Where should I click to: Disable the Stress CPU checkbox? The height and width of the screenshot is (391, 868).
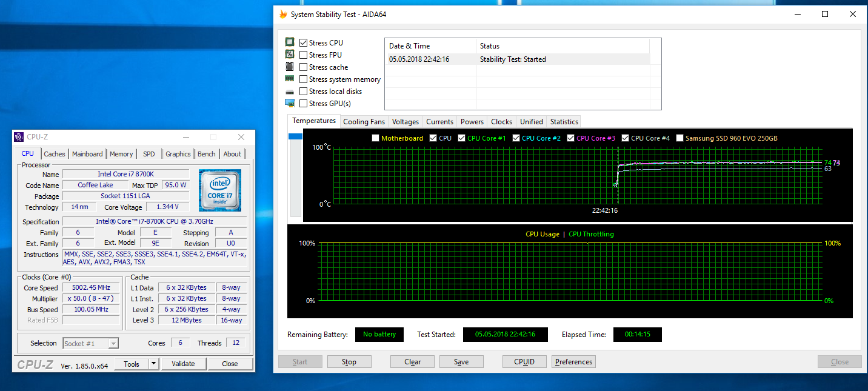(303, 42)
